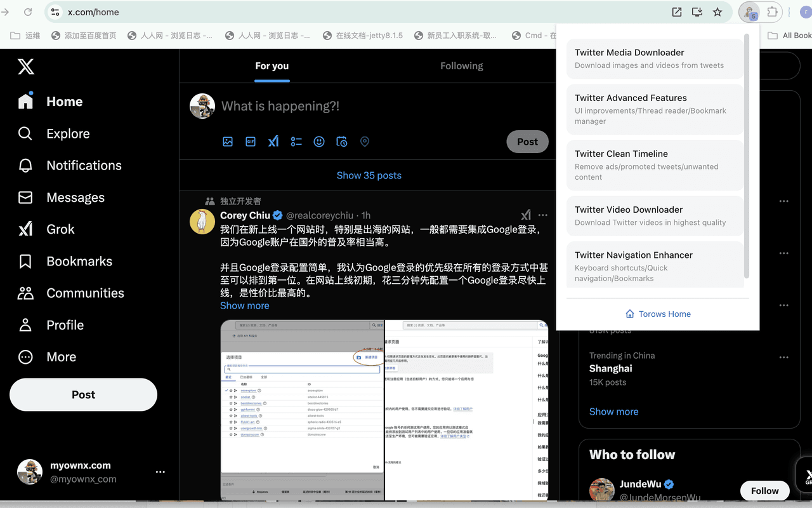
Task: Select the location tag icon
Action: 365,142
